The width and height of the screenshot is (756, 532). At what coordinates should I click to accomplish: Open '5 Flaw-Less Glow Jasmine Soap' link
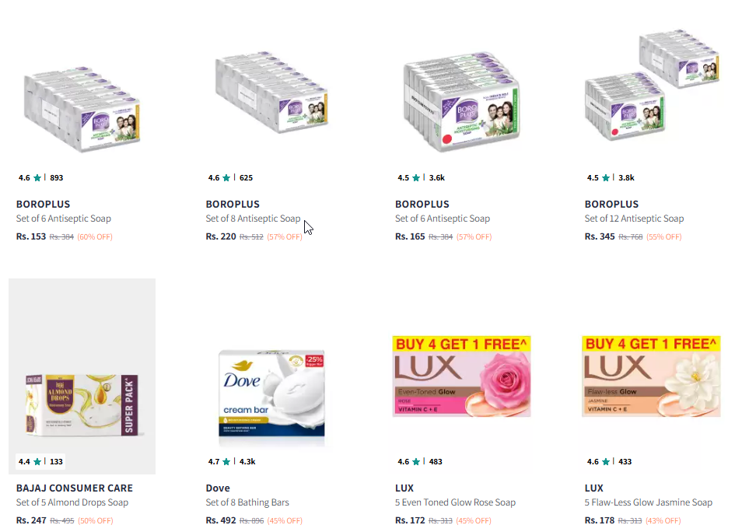coord(649,502)
